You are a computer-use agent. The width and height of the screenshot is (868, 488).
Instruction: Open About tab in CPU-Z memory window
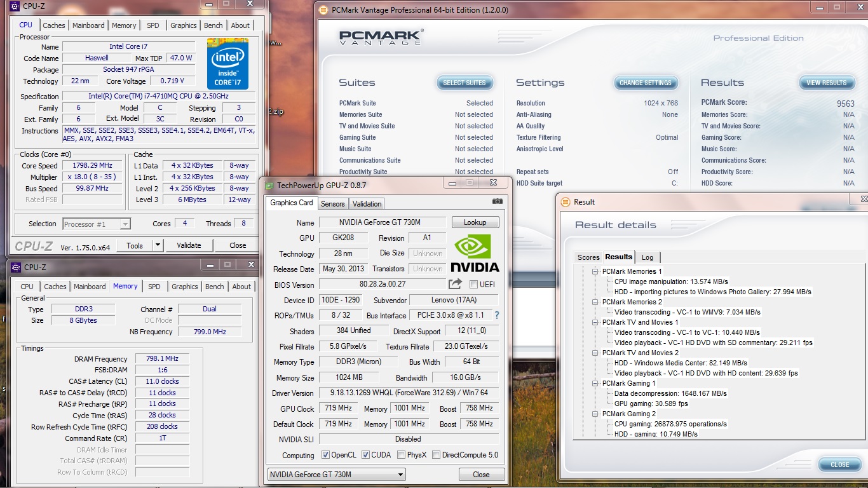241,287
